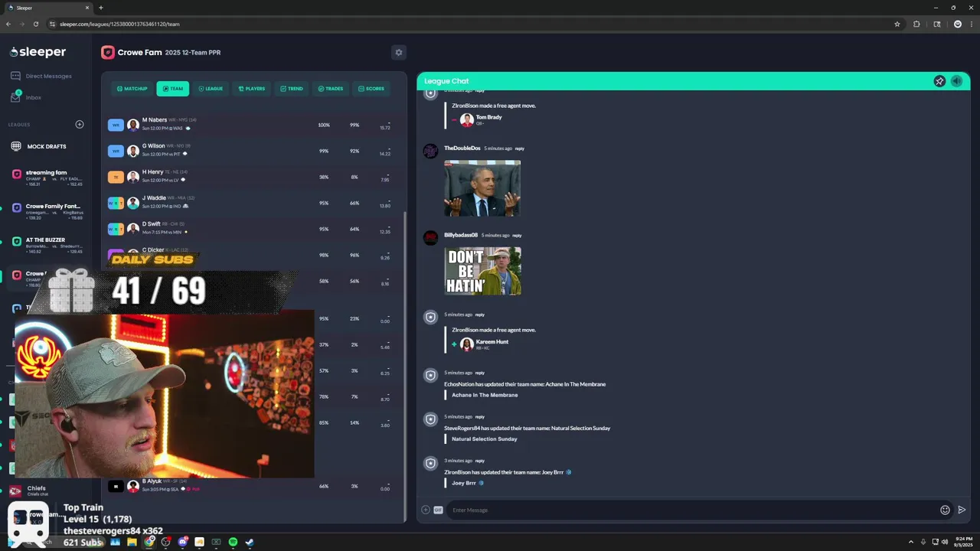This screenshot has width=980, height=551.
Task: Open M Nabers player avatar
Action: 133,125
